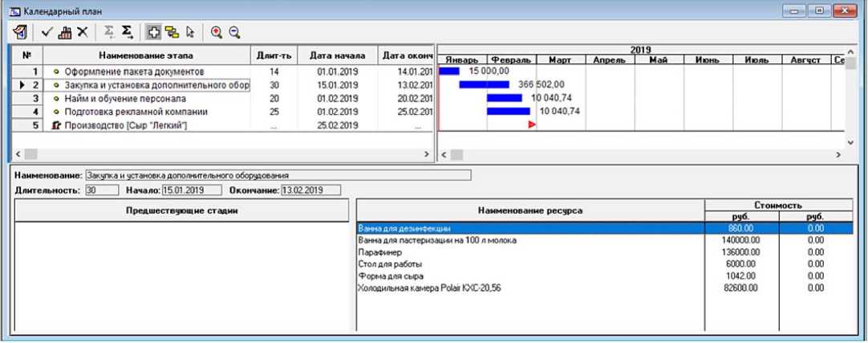Screen dimensions: 868x343
Task: Toggle the arrow pointer selection tool
Action: (x=190, y=32)
